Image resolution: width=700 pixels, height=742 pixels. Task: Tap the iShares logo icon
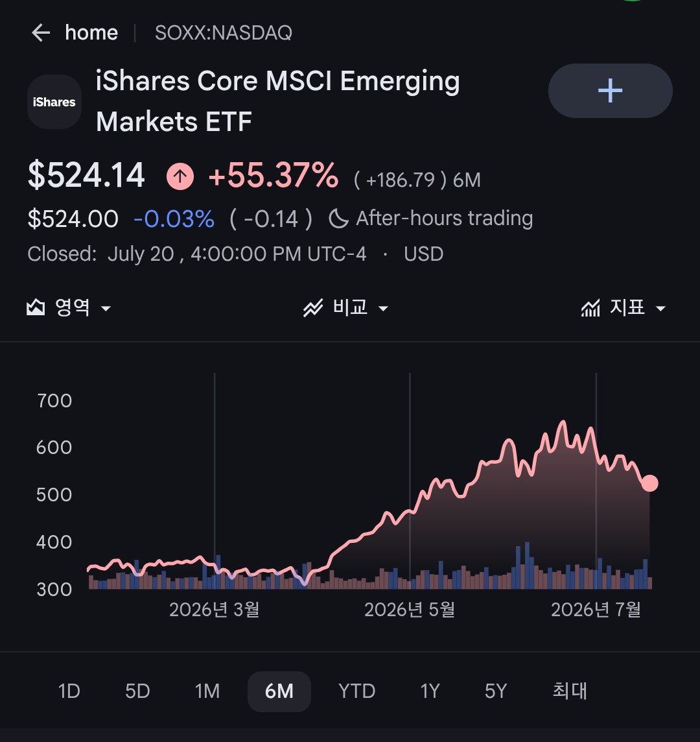click(54, 102)
